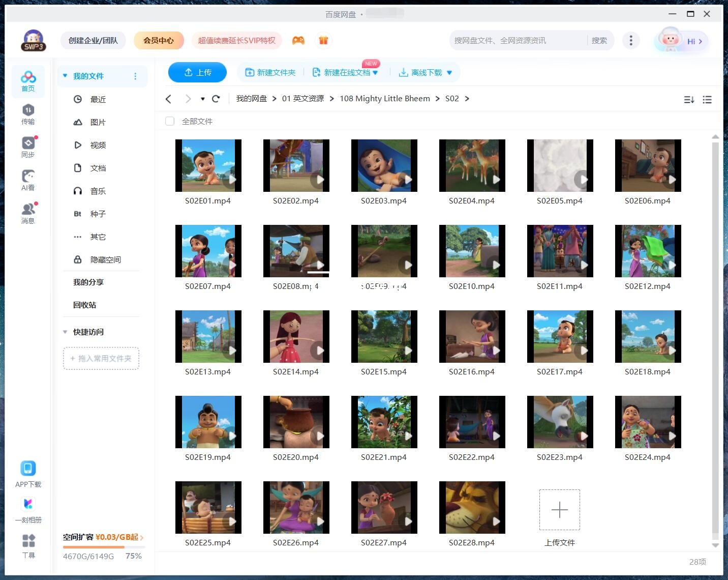Navigate to 01 英文资源 in breadcrumb

click(x=302, y=98)
